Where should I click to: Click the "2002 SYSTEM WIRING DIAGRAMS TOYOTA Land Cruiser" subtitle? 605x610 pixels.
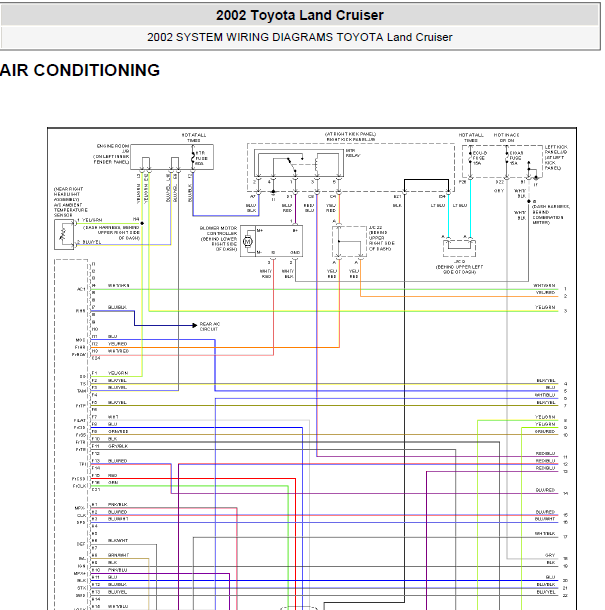tap(300, 37)
